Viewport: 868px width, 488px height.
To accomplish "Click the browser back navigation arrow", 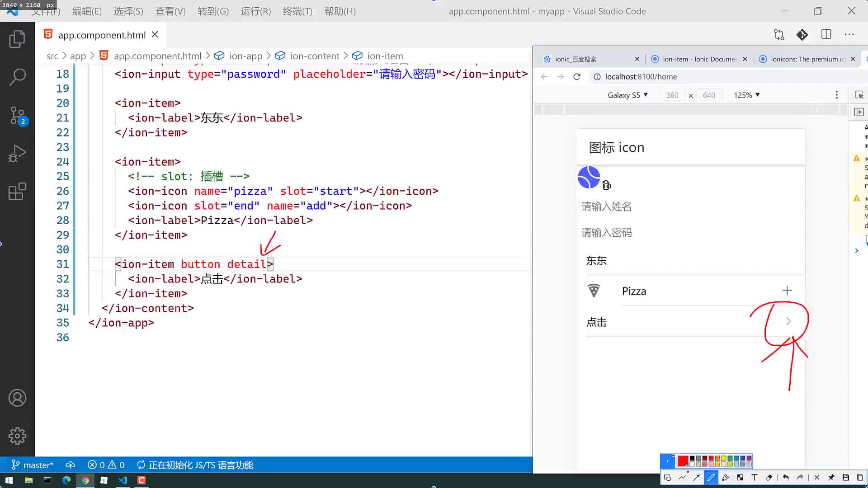I will pos(544,76).
